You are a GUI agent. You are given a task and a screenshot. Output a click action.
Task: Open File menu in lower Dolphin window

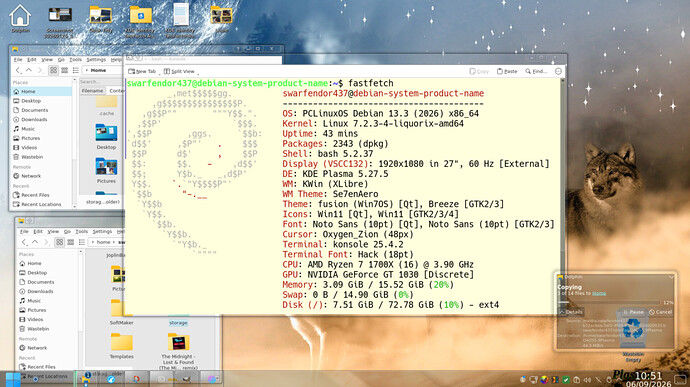24,232
